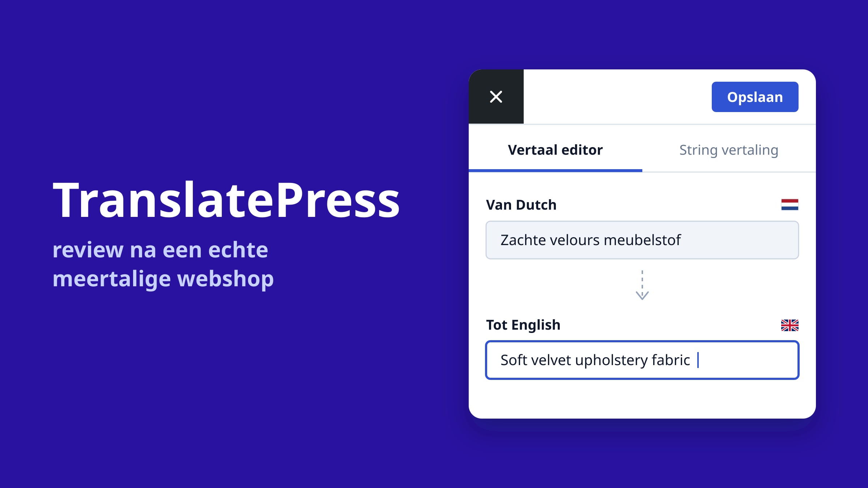This screenshot has height=488, width=868.
Task: Focus the English translation input field
Action: coord(642,360)
